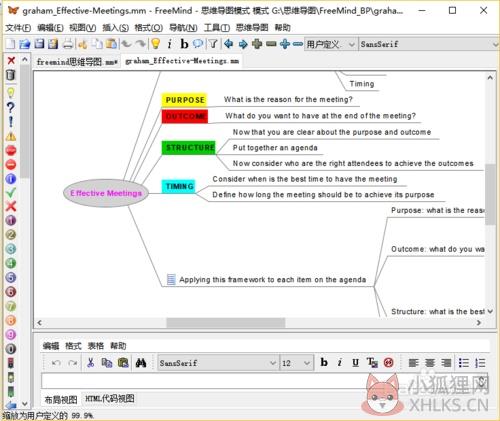500x421 pixels.
Task: Switch to HTML代码视图 tab
Action: (110, 398)
